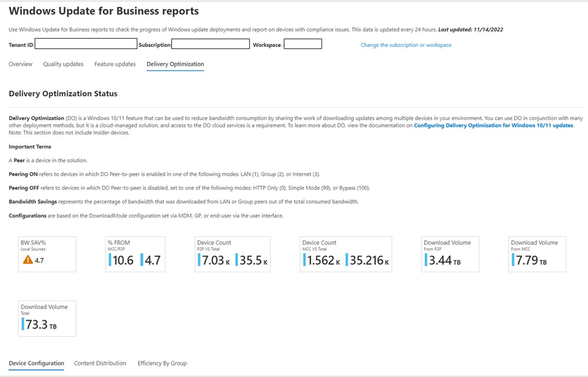Screen dimensions: 588x377
Task: Switch to the Quality updates tab
Action: pos(63,64)
